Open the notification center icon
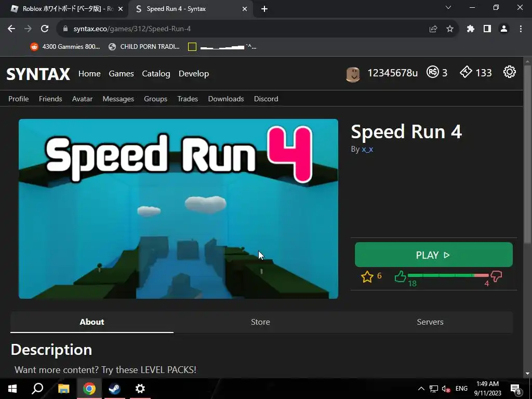The image size is (532, 399). (516, 389)
